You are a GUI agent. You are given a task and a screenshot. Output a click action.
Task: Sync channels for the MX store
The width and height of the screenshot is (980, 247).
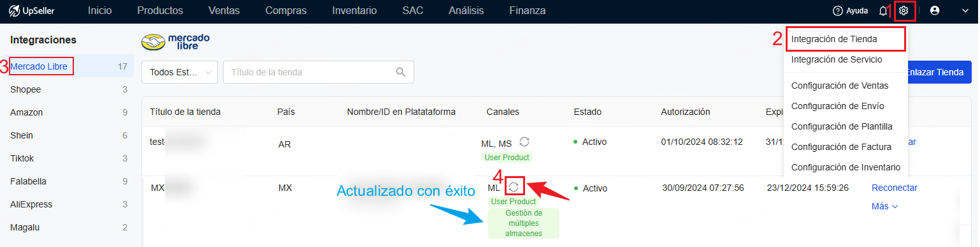click(514, 187)
